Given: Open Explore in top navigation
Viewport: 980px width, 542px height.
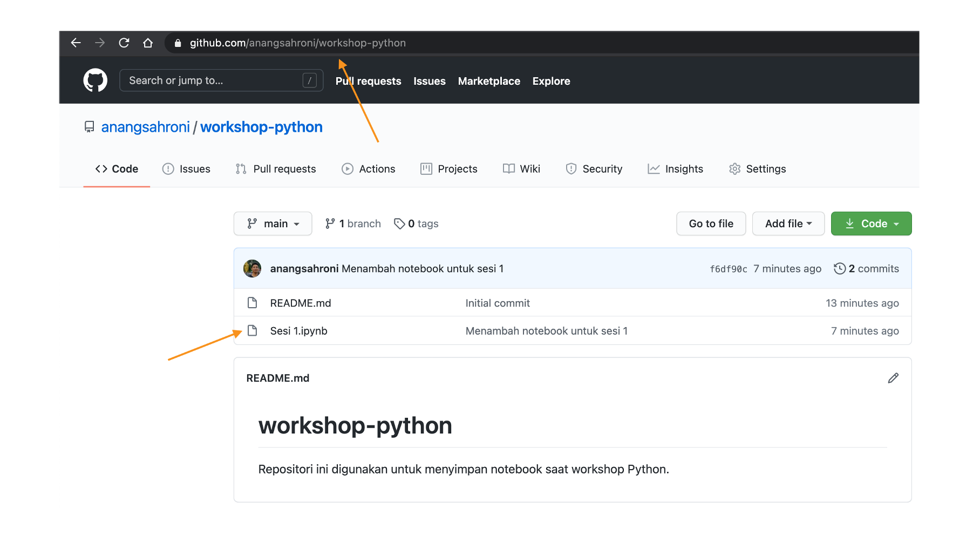Looking at the screenshot, I should coord(551,81).
